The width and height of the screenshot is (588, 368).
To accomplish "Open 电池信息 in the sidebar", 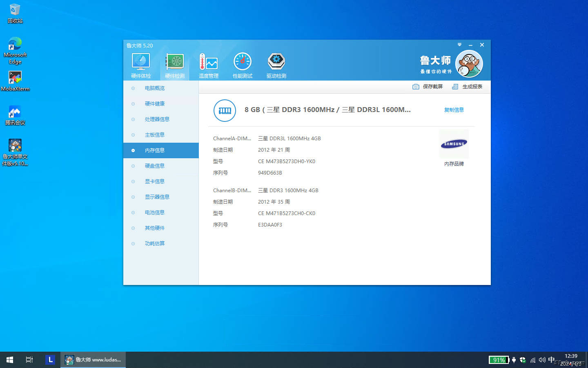I will click(155, 213).
